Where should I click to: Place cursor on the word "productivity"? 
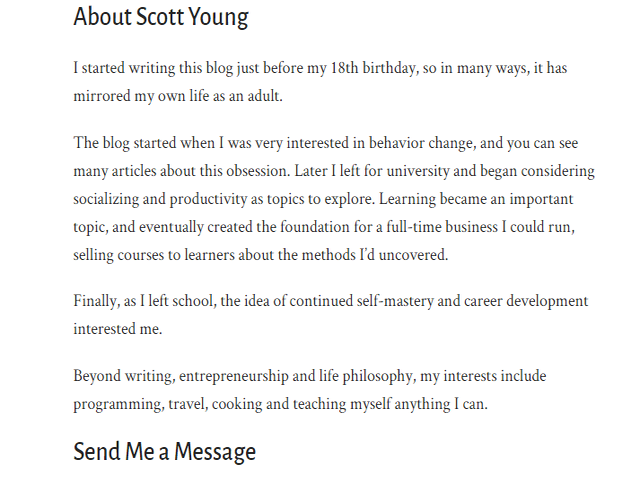point(214,199)
